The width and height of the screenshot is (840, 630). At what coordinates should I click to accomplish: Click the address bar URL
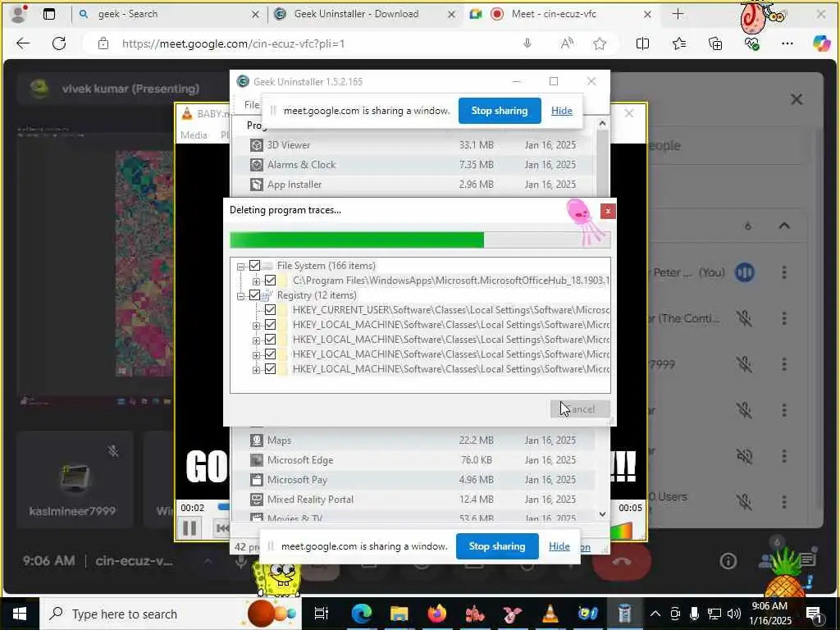point(233,44)
